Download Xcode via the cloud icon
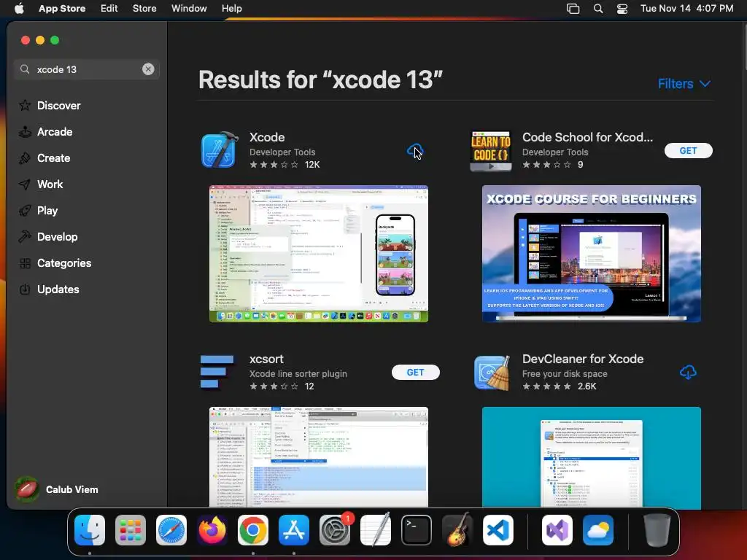This screenshot has height=560, width=747. click(x=415, y=151)
